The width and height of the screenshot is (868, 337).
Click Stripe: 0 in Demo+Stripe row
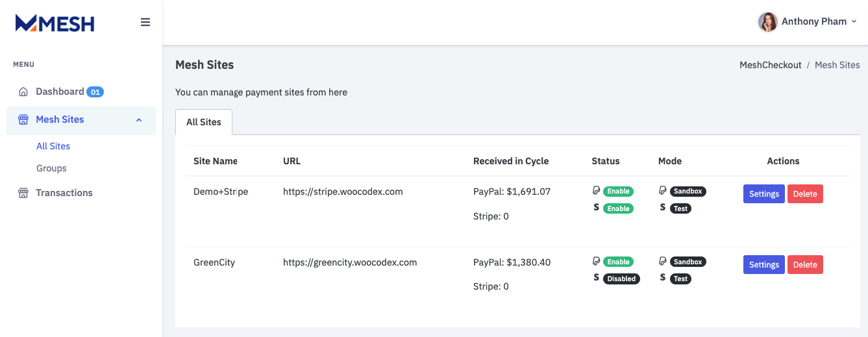click(x=491, y=216)
